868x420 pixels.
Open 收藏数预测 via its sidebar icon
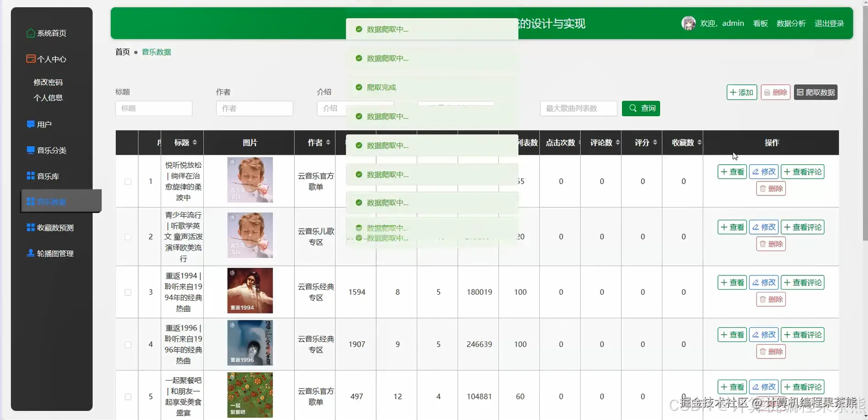[30, 227]
